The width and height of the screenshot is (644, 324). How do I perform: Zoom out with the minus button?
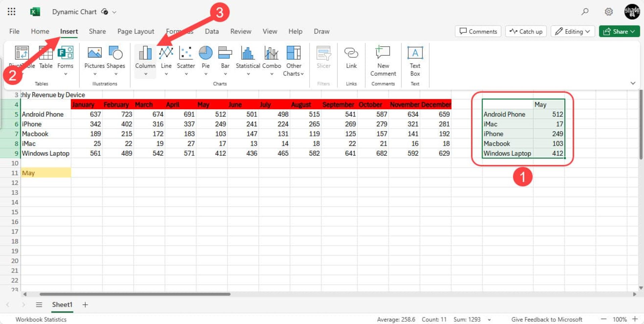point(603,319)
